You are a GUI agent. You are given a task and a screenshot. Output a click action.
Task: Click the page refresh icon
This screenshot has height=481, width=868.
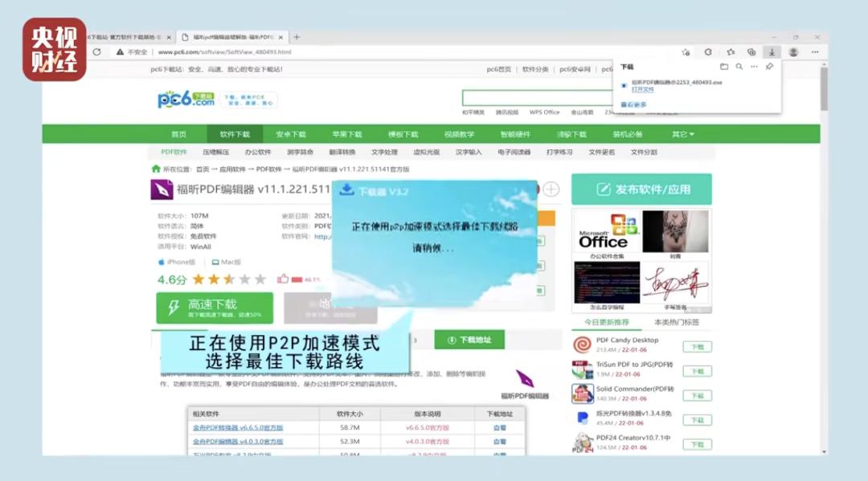[x=97, y=52]
